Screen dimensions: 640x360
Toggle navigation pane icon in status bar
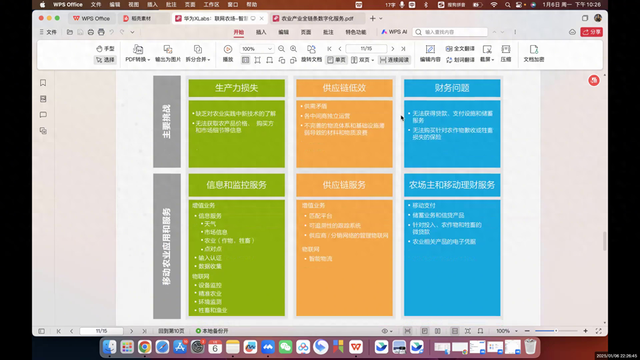42,331
